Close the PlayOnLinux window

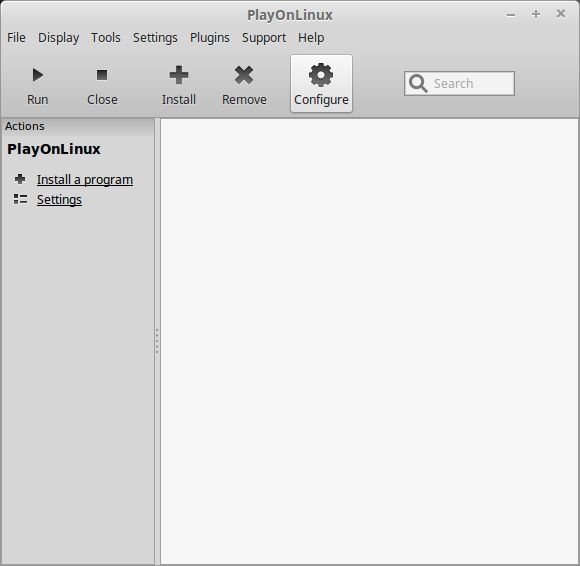pos(561,14)
